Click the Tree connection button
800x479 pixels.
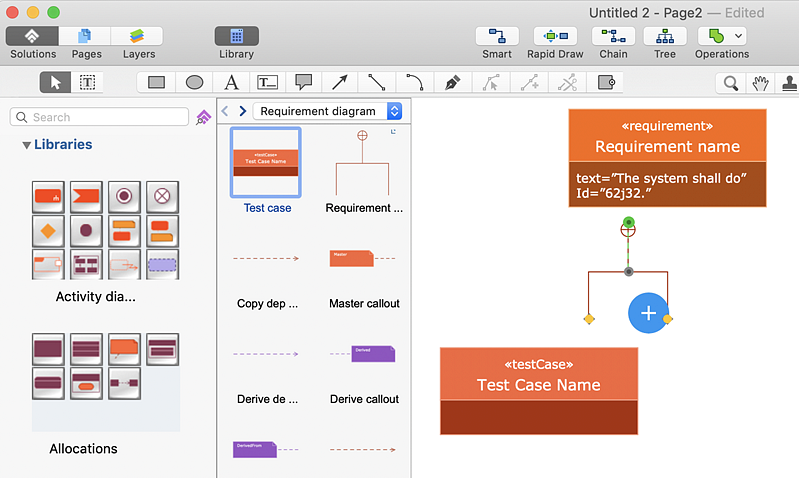tap(665, 37)
